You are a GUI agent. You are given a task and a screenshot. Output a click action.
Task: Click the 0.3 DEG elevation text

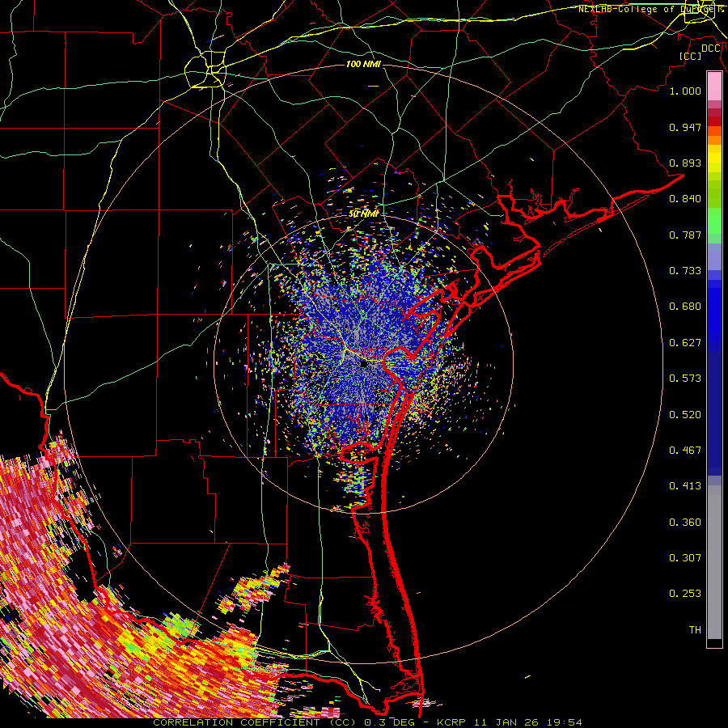click(389, 722)
